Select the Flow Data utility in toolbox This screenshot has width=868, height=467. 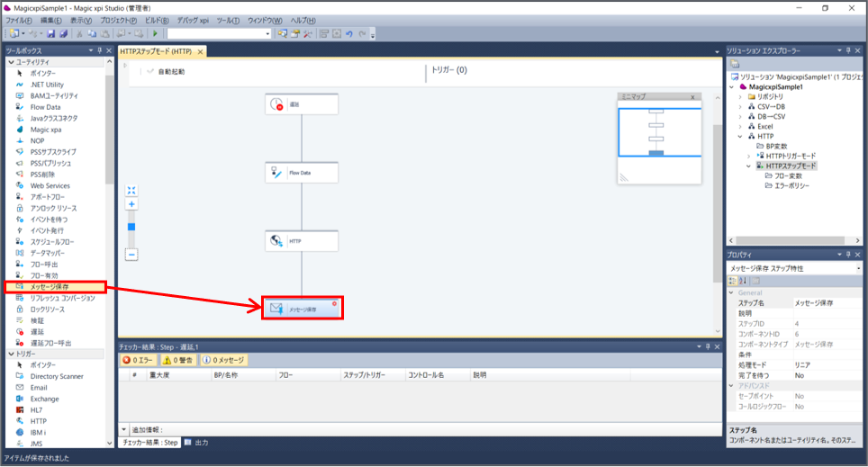(x=45, y=106)
